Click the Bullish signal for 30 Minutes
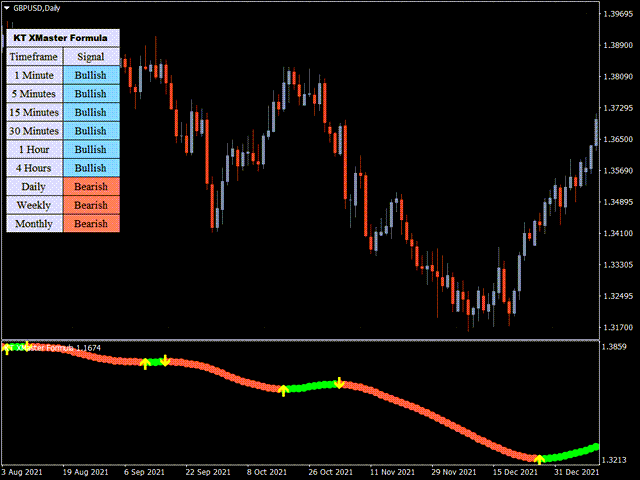Image resolution: width=640 pixels, height=480 pixels. pos(91,131)
